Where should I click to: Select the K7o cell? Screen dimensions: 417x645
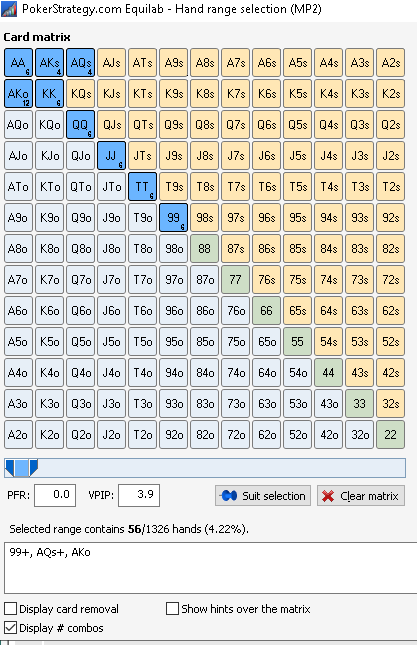[x=49, y=280]
